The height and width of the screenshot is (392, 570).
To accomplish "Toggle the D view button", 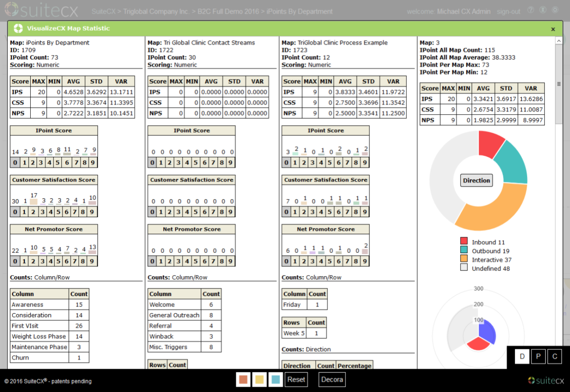I will pyautogui.click(x=522, y=356).
